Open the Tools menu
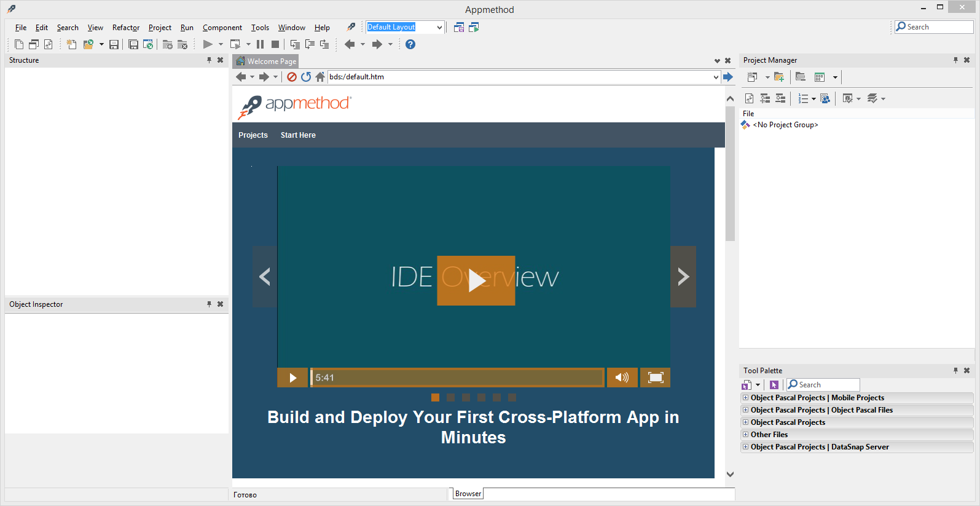 pos(260,28)
